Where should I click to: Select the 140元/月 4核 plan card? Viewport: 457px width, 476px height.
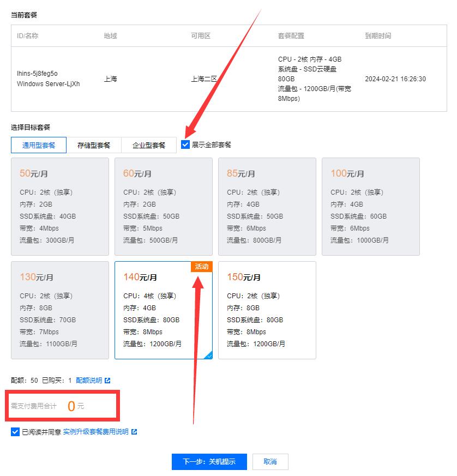[163, 310]
